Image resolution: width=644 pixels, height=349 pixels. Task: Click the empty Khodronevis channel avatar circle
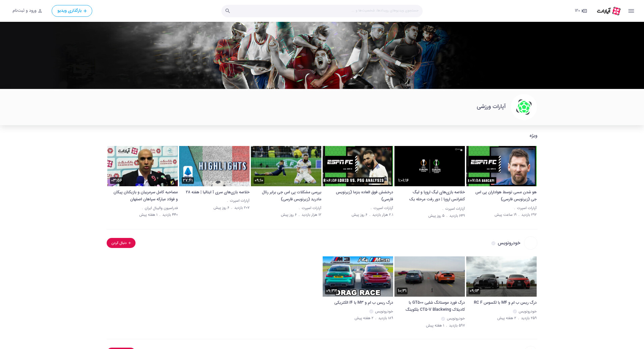pos(530,243)
